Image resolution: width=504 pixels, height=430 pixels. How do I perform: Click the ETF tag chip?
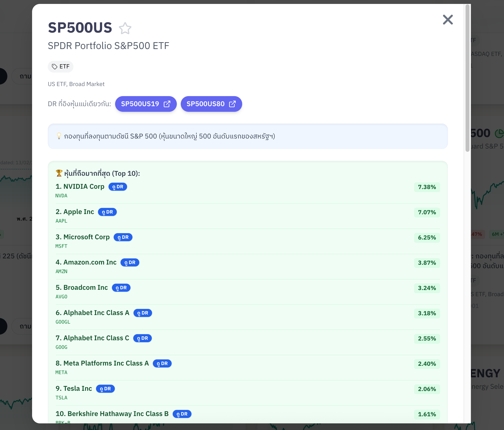click(x=60, y=67)
